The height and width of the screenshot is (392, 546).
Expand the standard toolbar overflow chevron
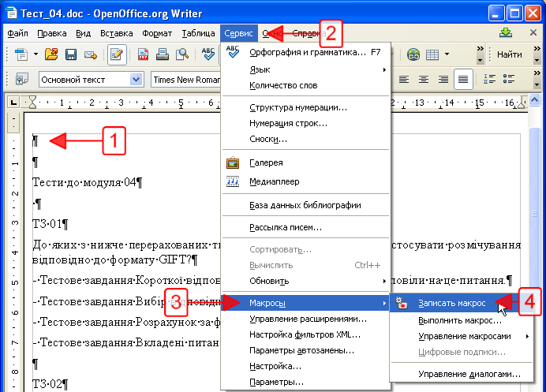pyautogui.click(x=481, y=54)
